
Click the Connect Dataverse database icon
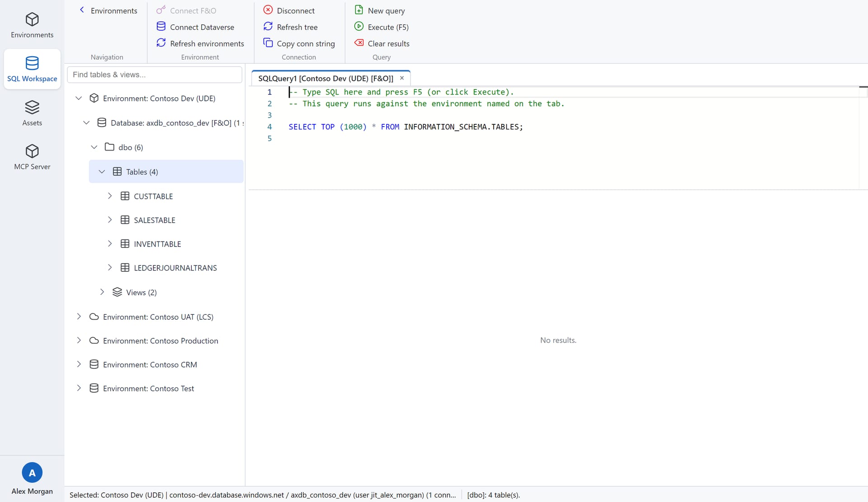coord(161,26)
